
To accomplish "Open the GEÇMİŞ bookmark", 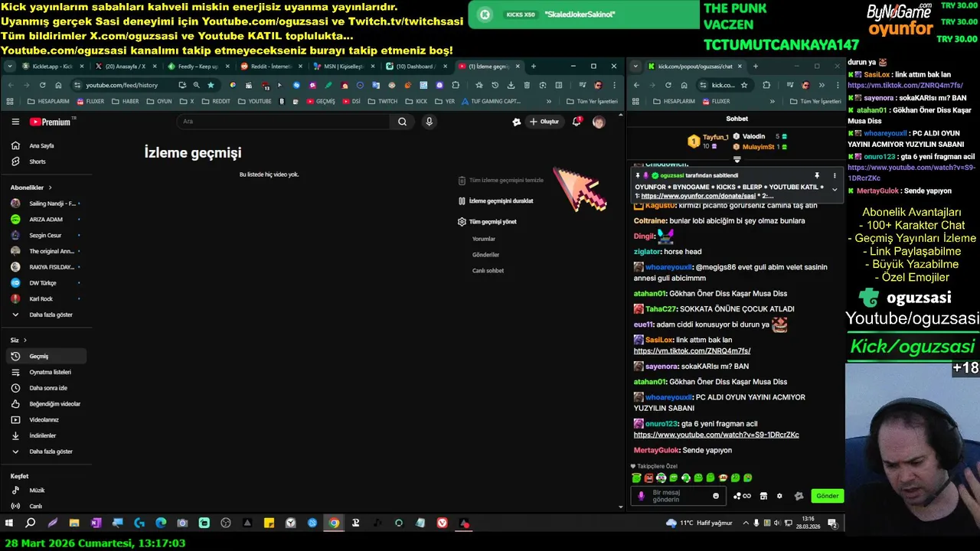I will tap(320, 101).
